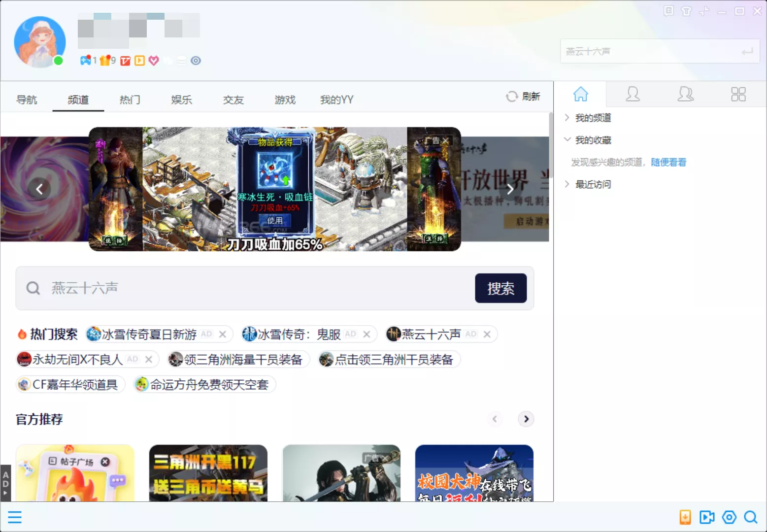Open the groups tab with two-person icon

coord(685,94)
